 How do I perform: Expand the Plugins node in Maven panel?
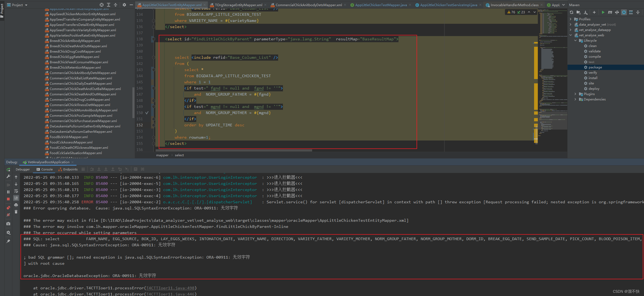575,94
